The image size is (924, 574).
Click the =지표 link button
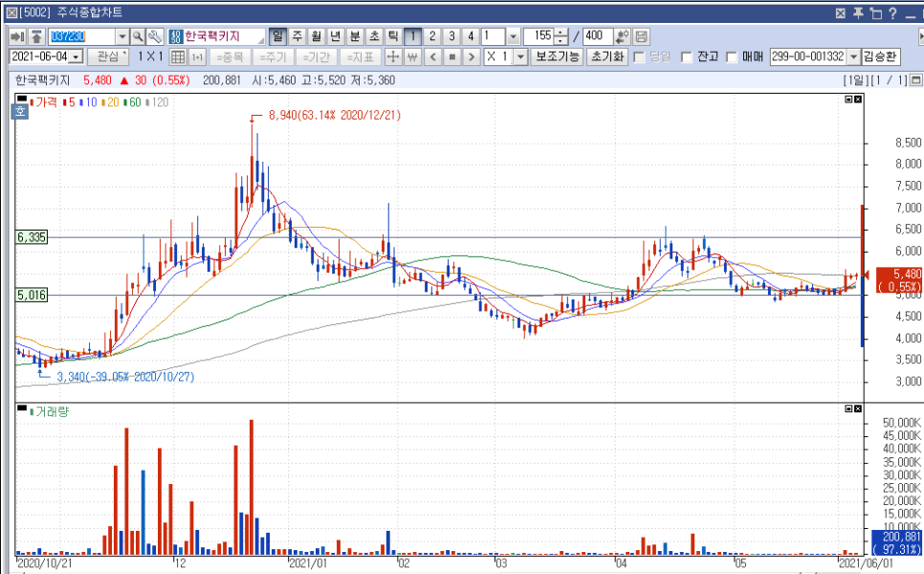(x=360, y=57)
